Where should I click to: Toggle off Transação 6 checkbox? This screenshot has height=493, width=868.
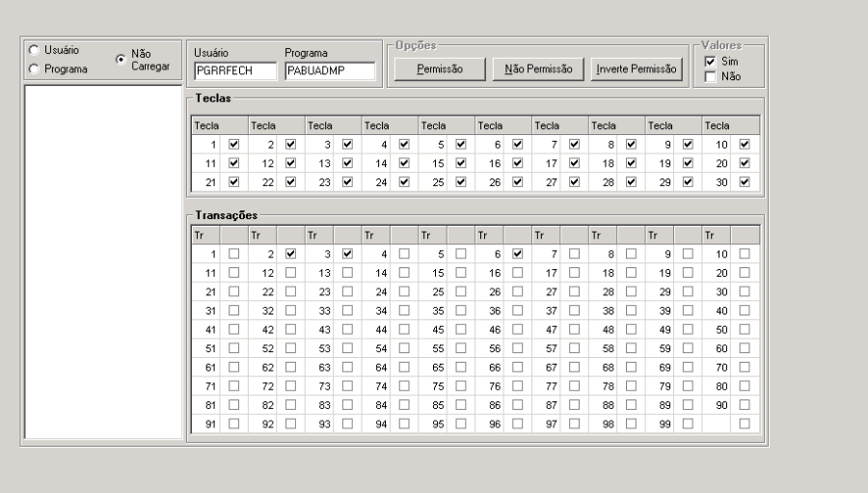(x=518, y=254)
